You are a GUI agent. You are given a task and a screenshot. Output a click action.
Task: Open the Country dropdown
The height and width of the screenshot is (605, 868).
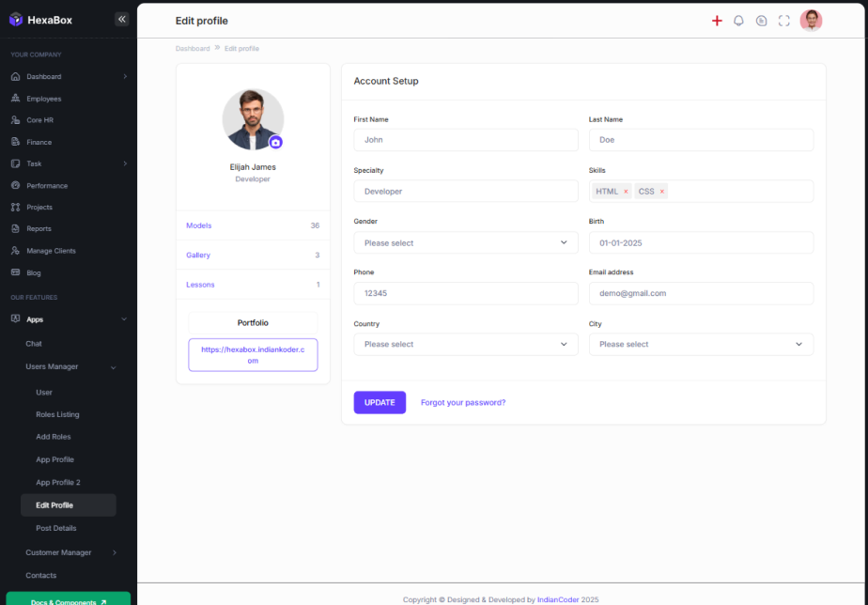coord(465,344)
